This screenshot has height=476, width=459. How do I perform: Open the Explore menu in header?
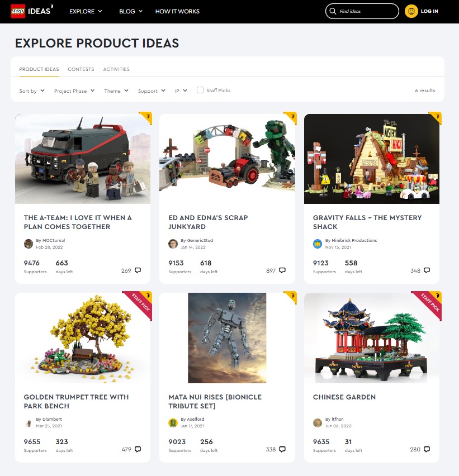click(x=86, y=11)
